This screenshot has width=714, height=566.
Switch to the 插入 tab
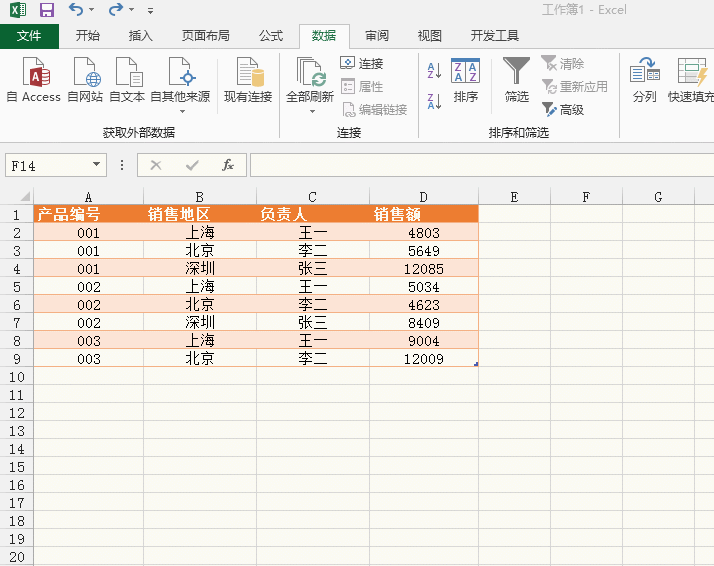pyautogui.click(x=140, y=36)
